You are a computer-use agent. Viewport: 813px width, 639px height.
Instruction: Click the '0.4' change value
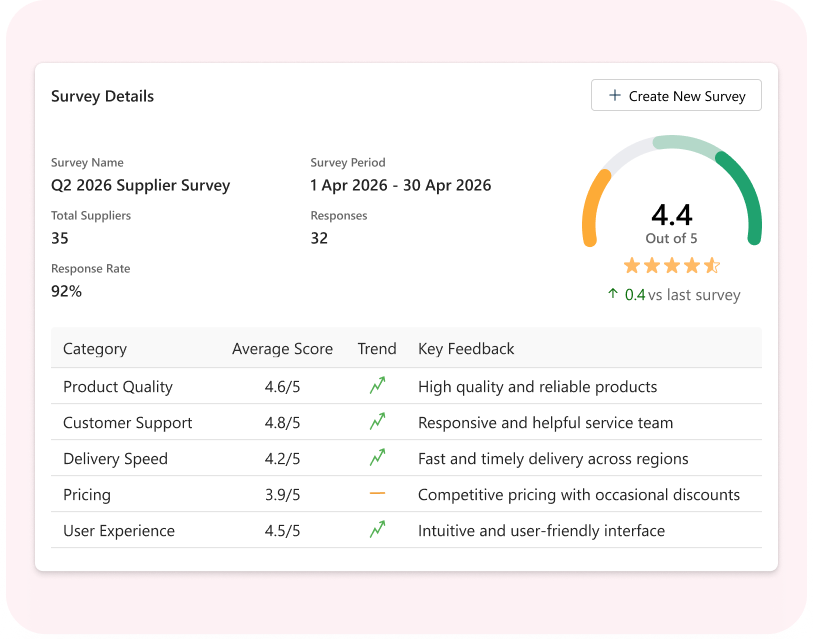pyautogui.click(x=635, y=295)
